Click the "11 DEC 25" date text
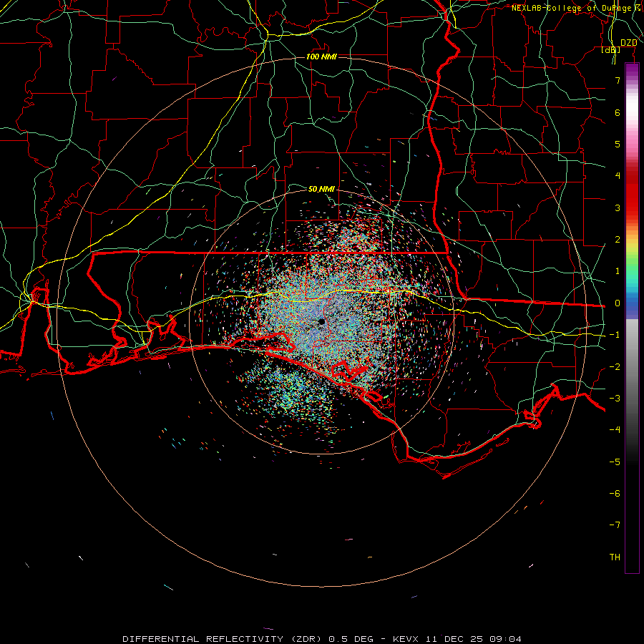The width and height of the screenshot is (644, 644). click(454, 639)
